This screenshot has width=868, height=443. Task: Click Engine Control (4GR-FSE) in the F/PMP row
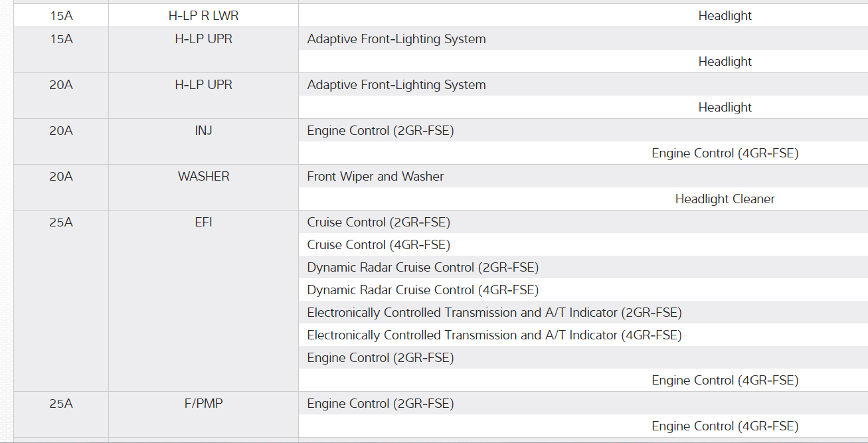click(725, 426)
